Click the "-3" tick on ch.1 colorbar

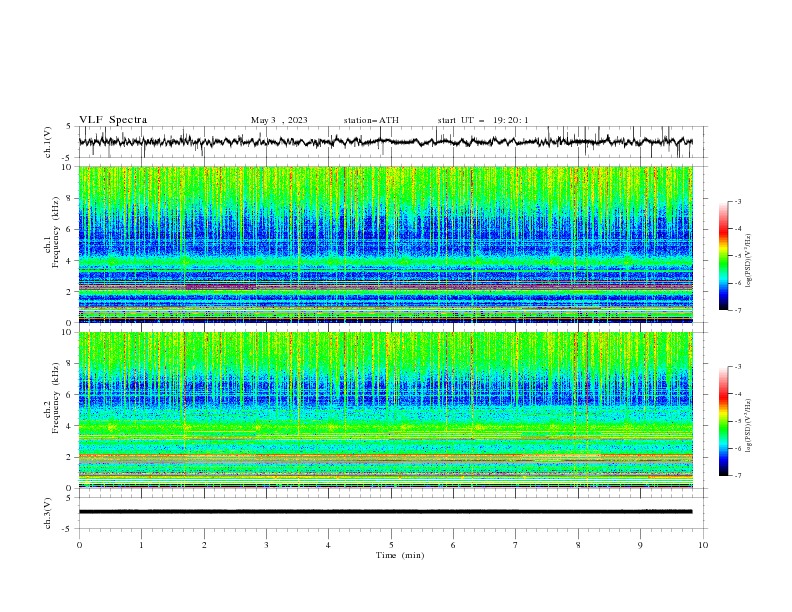pyautogui.click(x=737, y=201)
